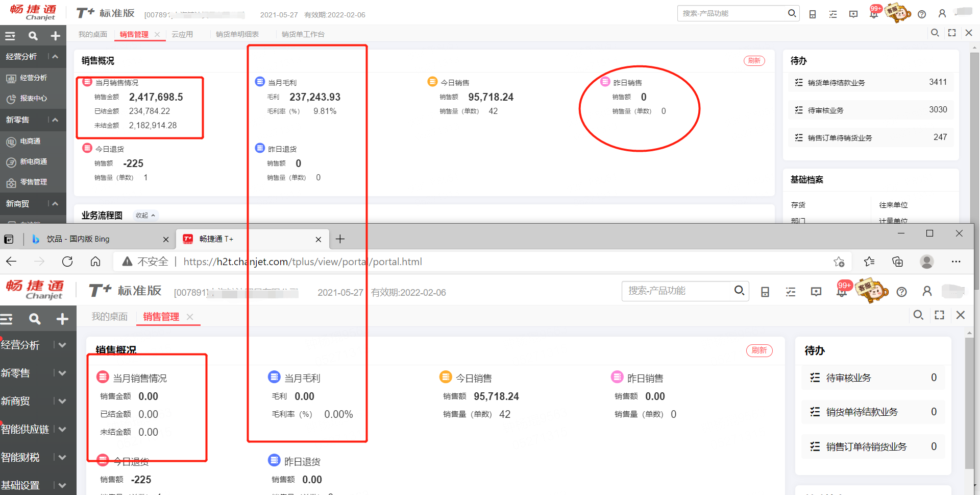This screenshot has height=495, width=980.
Task: Open 报表中心 in top window sidebar
Action: 33,99
